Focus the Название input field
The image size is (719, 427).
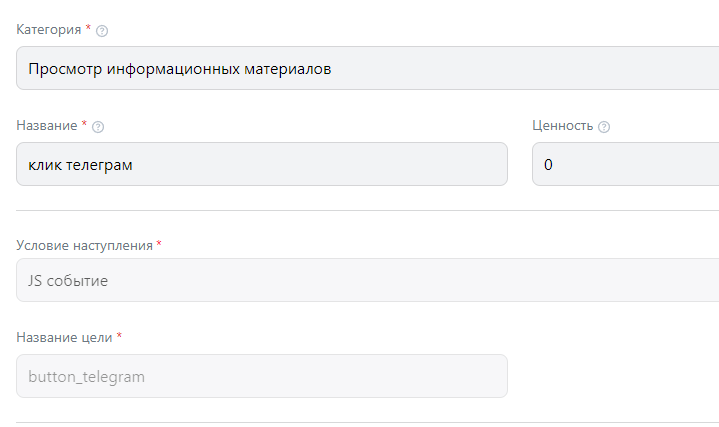point(262,165)
